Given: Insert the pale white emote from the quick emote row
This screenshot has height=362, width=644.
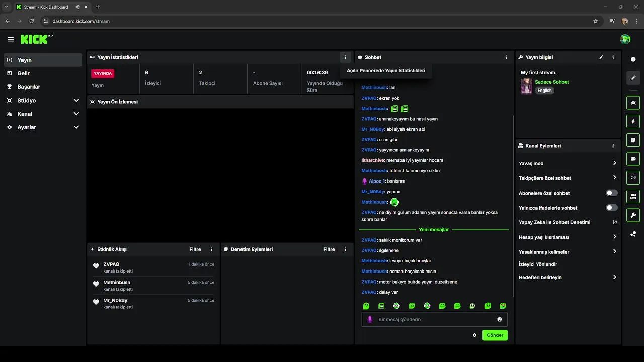Looking at the screenshot, I should [x=472, y=306].
